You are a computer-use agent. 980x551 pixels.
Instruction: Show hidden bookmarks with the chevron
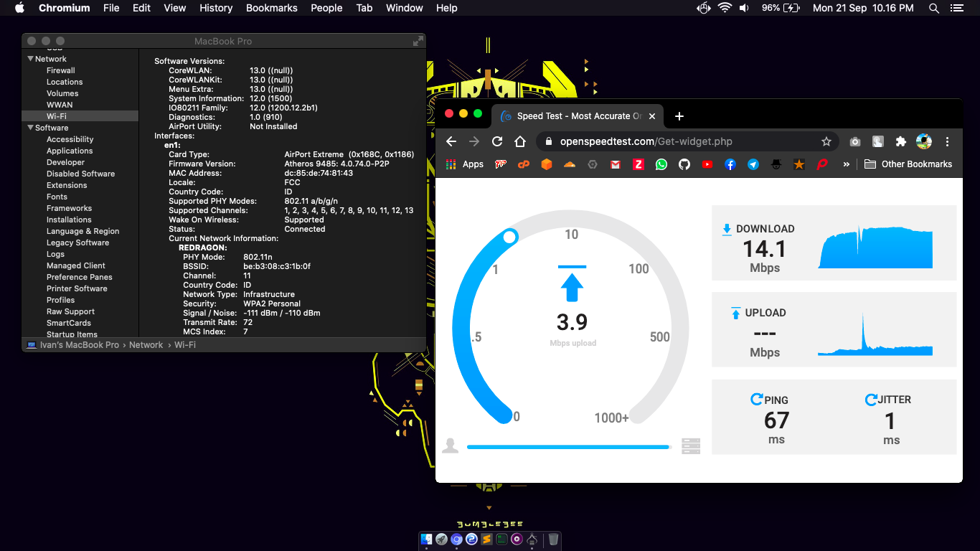(847, 164)
